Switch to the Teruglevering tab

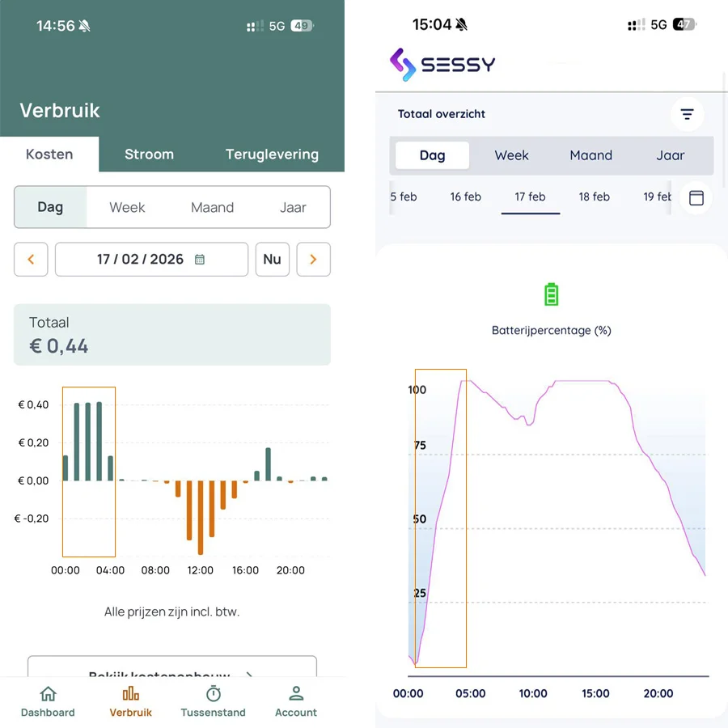pyautogui.click(x=272, y=154)
